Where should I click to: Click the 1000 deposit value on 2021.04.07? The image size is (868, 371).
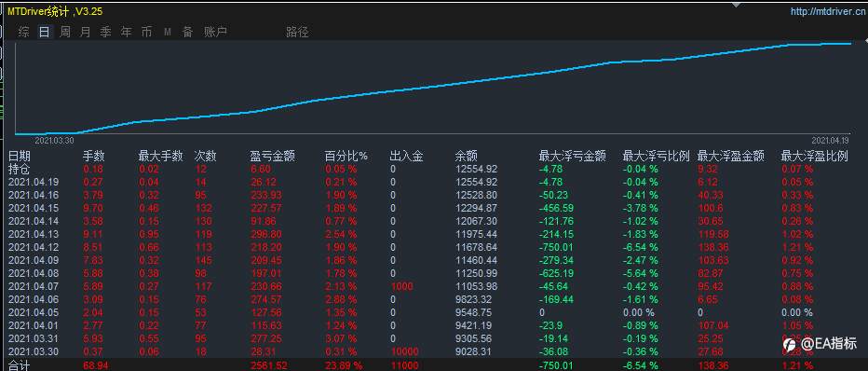pyautogui.click(x=401, y=286)
